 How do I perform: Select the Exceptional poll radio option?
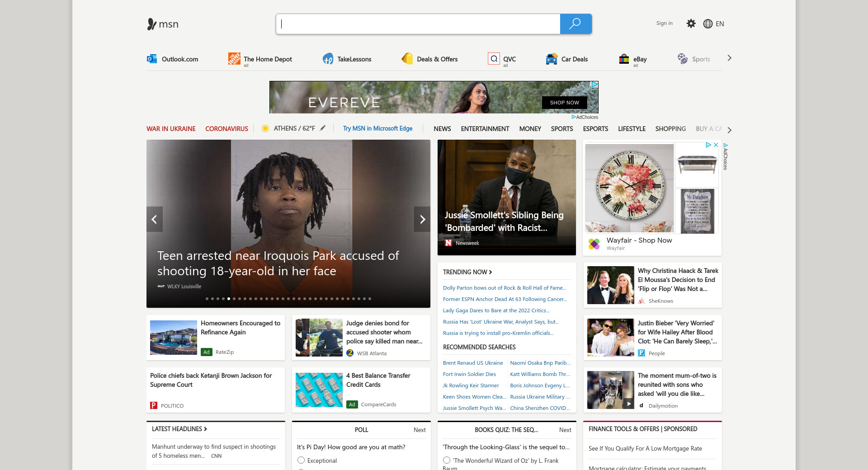coord(301,461)
